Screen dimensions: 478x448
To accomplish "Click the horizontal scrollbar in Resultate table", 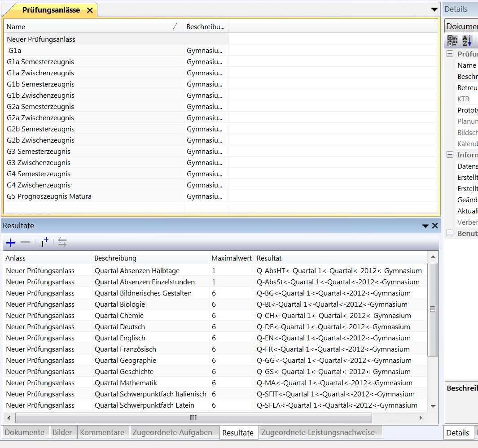I will [x=193, y=418].
